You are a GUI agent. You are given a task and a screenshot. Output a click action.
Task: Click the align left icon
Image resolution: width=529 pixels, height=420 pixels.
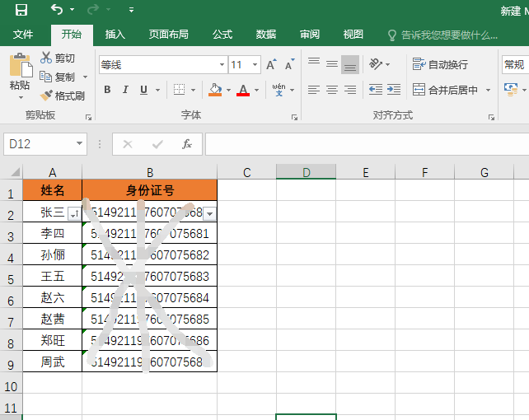[314, 90]
